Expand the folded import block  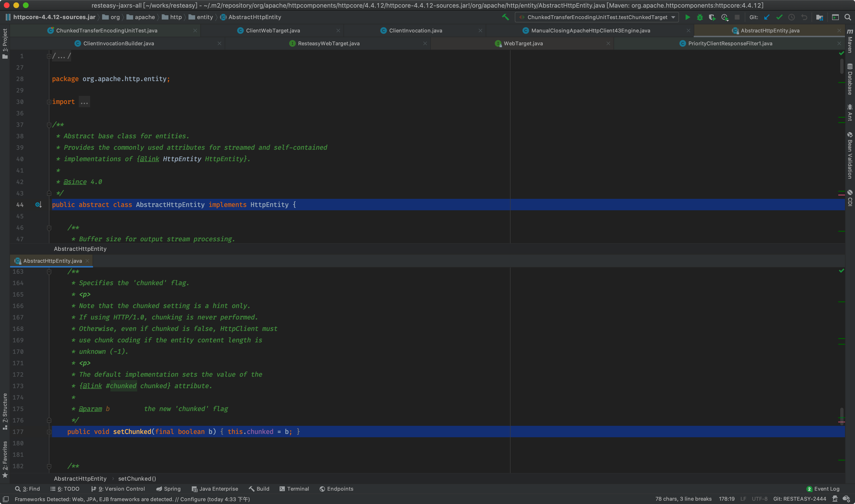click(49, 102)
